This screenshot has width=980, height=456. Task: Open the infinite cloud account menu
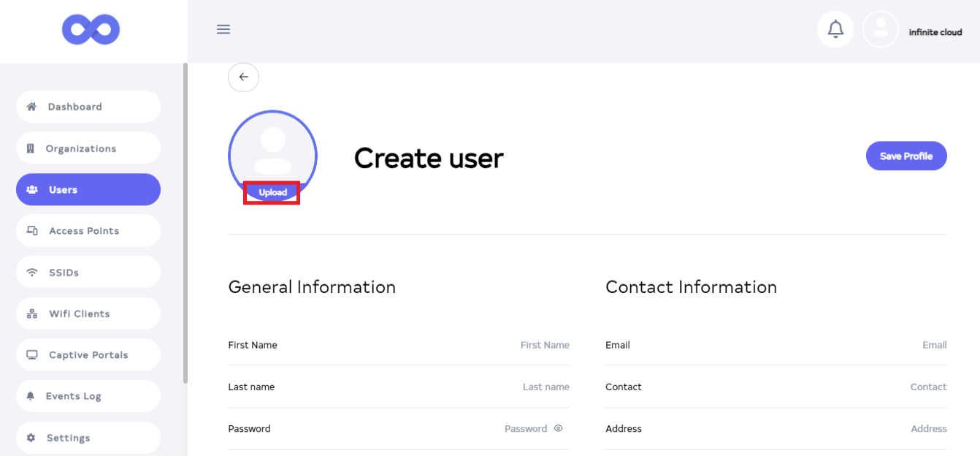pyautogui.click(x=935, y=32)
